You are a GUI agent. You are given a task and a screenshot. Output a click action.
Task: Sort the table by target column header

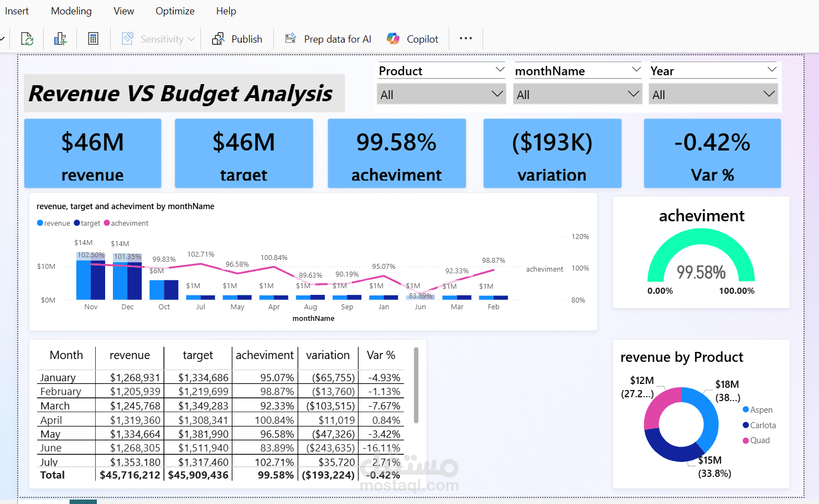(198, 355)
